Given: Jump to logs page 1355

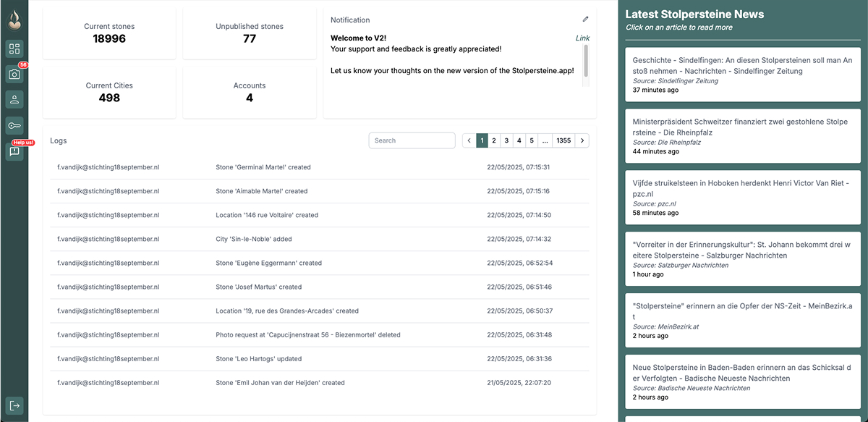Looking at the screenshot, I should point(563,140).
